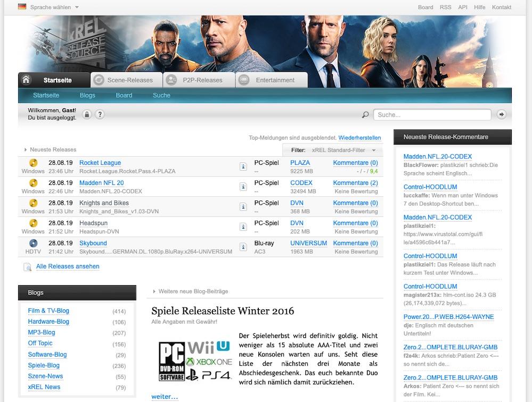The image size is (532, 402).
Task: Click the German flag language icon
Action: (x=22, y=7)
